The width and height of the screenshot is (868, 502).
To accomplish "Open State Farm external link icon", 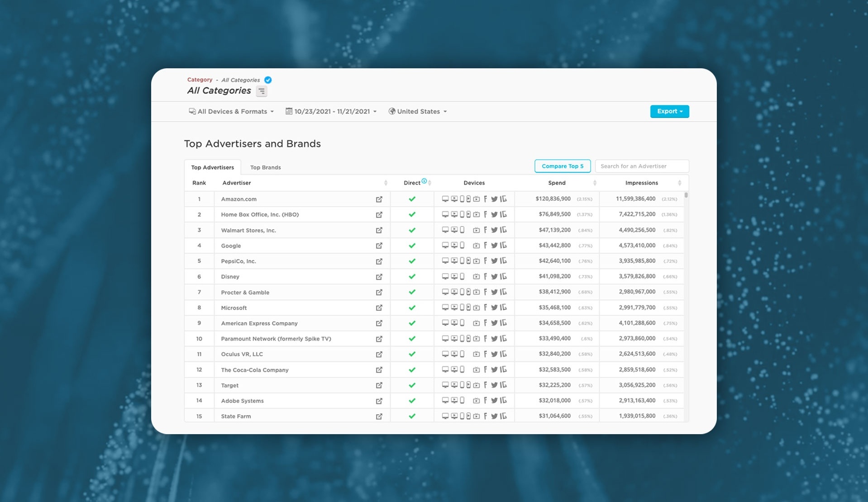I will click(x=379, y=416).
